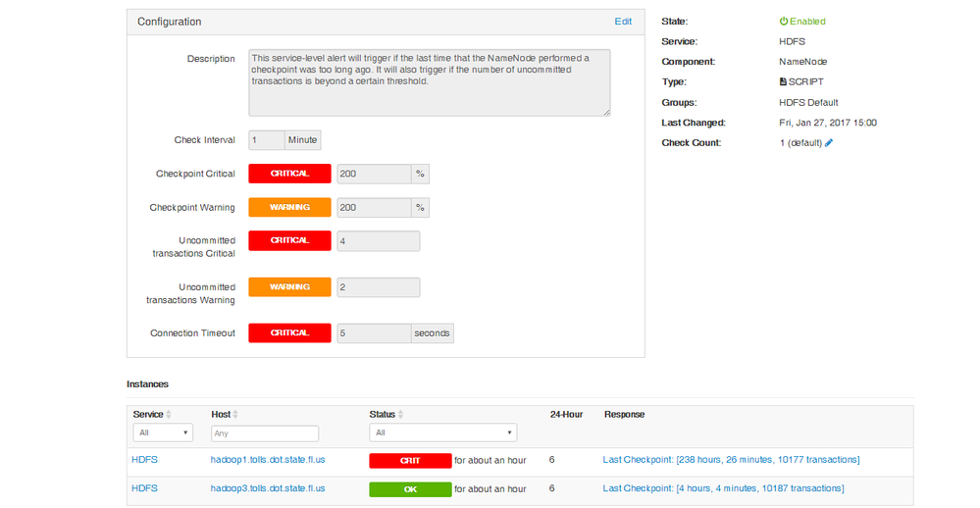Screen dimensions: 980x508
Task: Open HDFS service link for hadoop1 row
Action: click(144, 459)
